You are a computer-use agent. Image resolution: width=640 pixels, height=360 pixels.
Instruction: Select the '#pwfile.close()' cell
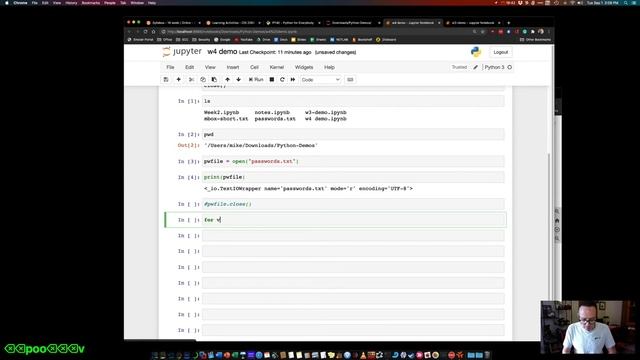pos(353,204)
